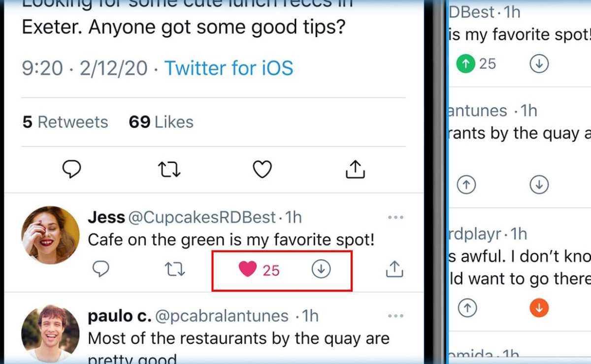The height and width of the screenshot is (364, 591).
Task: Open more options for Jess's reply
Action: coord(395,217)
